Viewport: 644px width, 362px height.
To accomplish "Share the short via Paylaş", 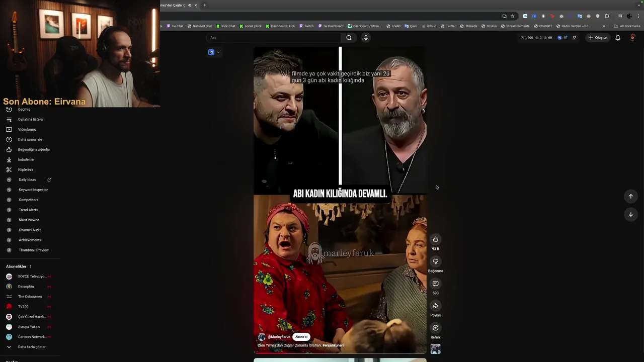I will tap(436, 306).
